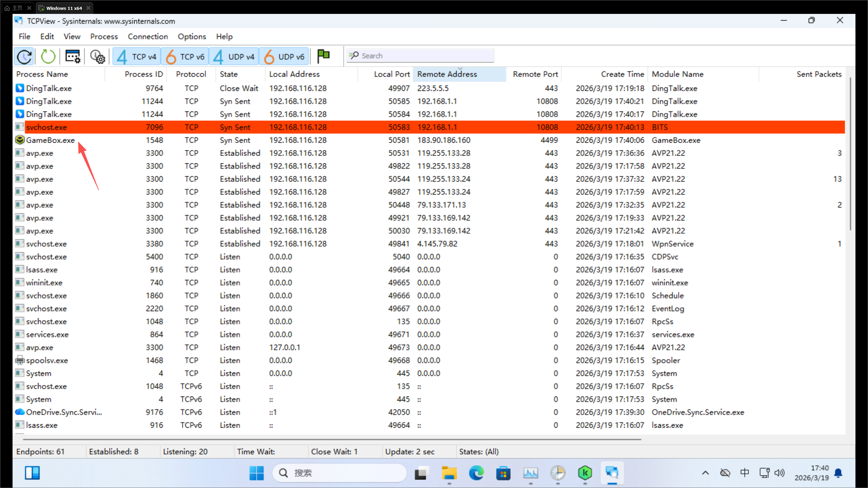This screenshot has height=488, width=868.
Task: Open the process properties toolbar icon
Action: (73, 56)
